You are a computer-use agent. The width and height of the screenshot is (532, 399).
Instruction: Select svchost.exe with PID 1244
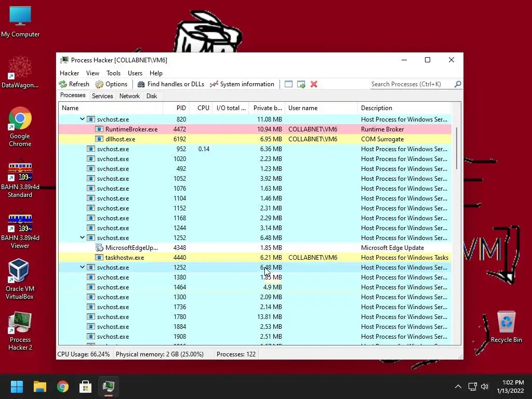(x=255, y=228)
